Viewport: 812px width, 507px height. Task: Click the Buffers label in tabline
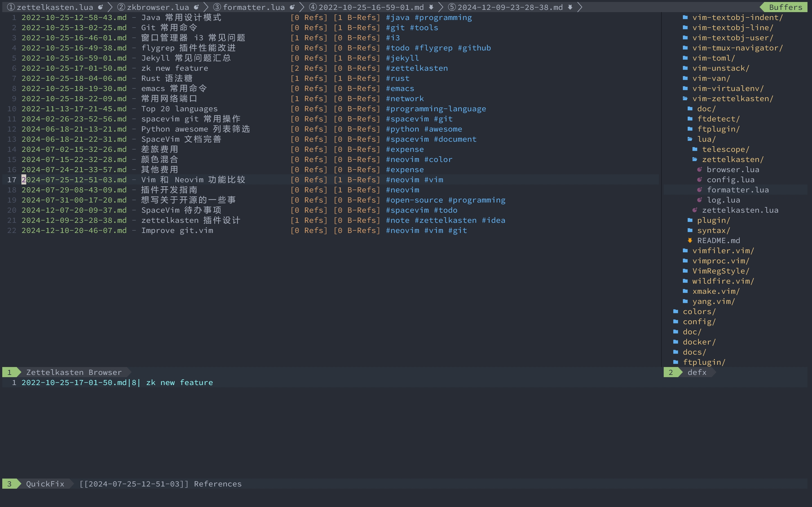[x=785, y=7]
